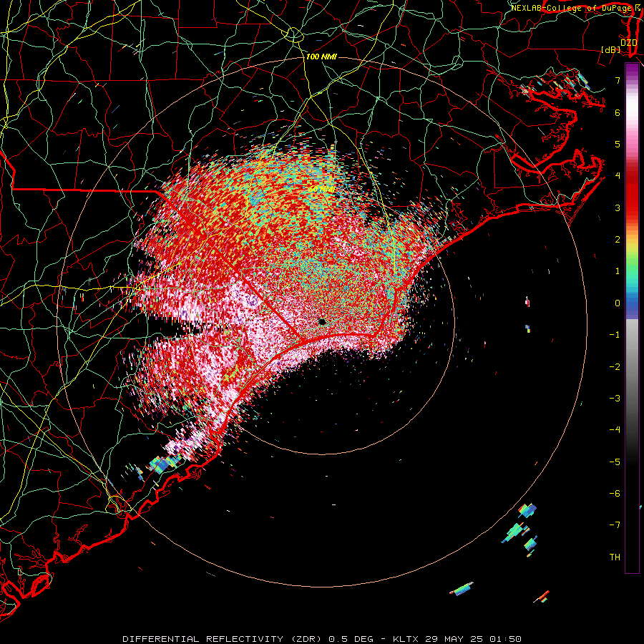Screen dimensions: 644x644
Task: Select the "5" value on the dB scale
Action: [618, 144]
